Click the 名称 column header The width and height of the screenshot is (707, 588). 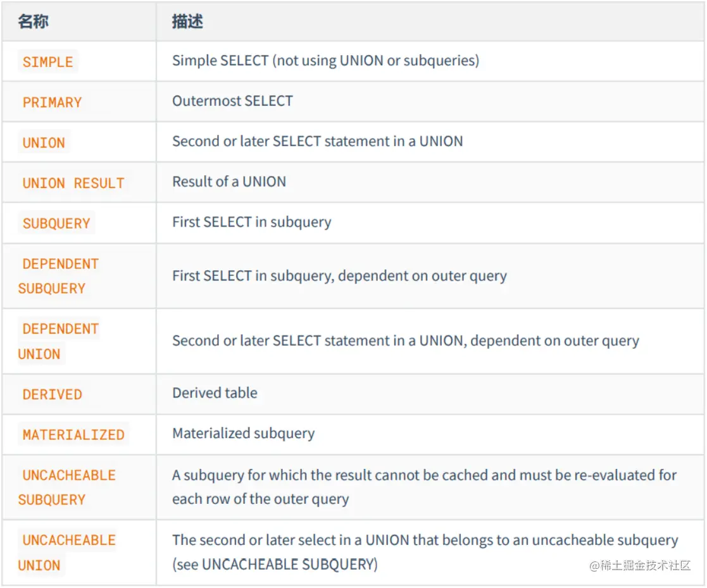[34, 21]
